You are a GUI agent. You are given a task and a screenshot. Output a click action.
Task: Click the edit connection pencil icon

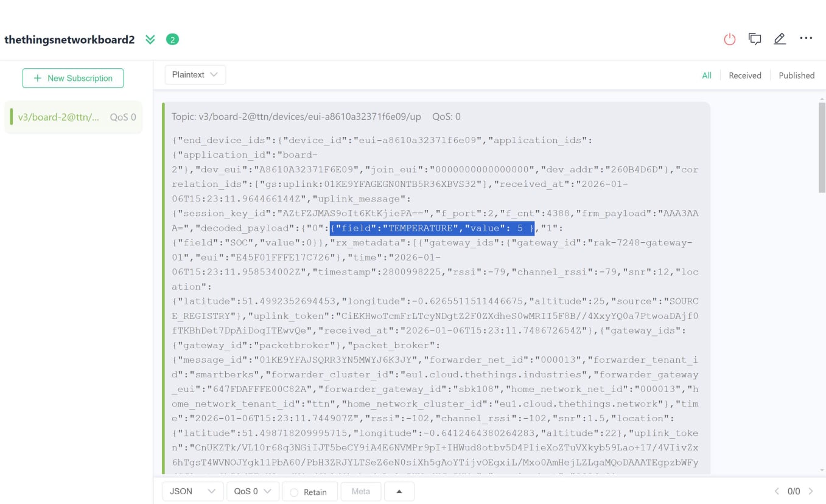click(780, 39)
